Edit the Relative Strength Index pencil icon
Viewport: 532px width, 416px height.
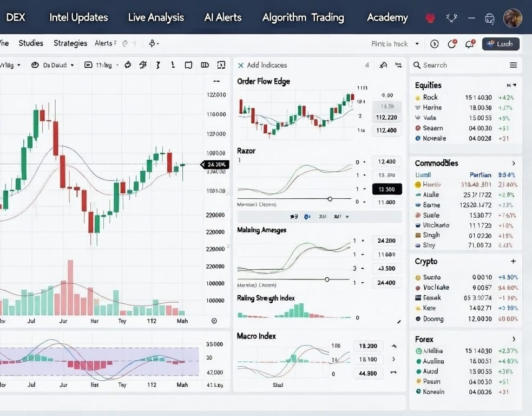tap(399, 322)
